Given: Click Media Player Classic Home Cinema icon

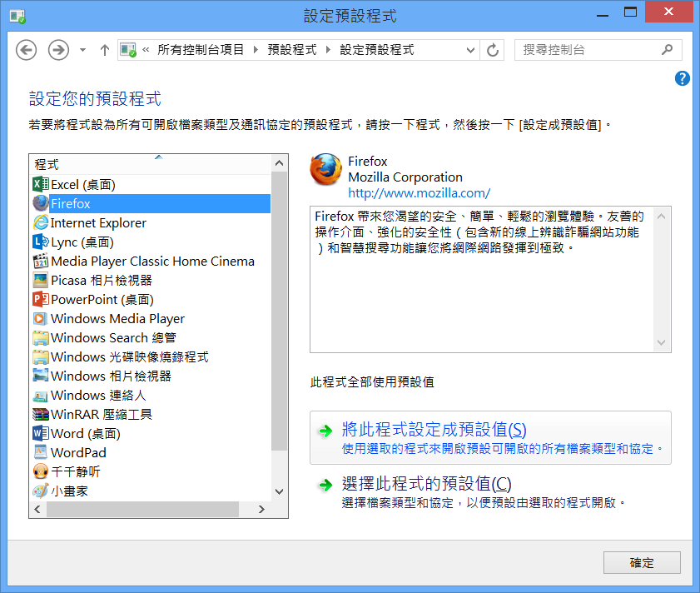Looking at the screenshot, I should [41, 261].
